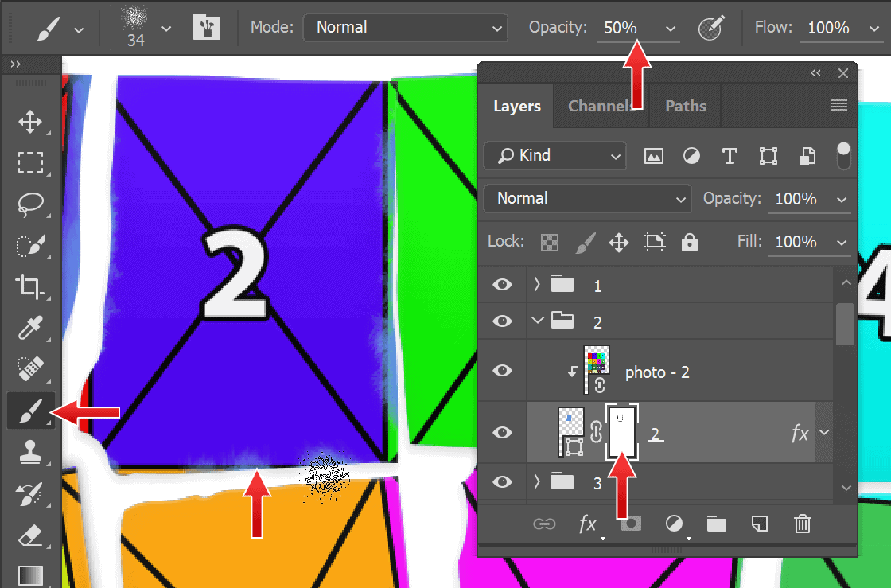This screenshot has height=588, width=891.
Task: Expand layer 2 effects list arrow
Action: 824,432
